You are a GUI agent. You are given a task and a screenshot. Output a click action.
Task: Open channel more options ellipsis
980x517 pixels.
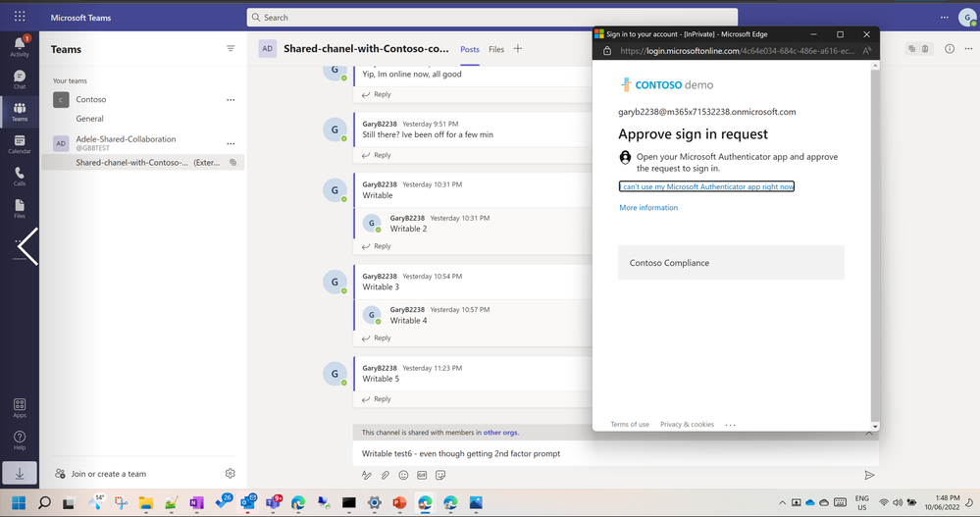pyautogui.click(x=968, y=49)
